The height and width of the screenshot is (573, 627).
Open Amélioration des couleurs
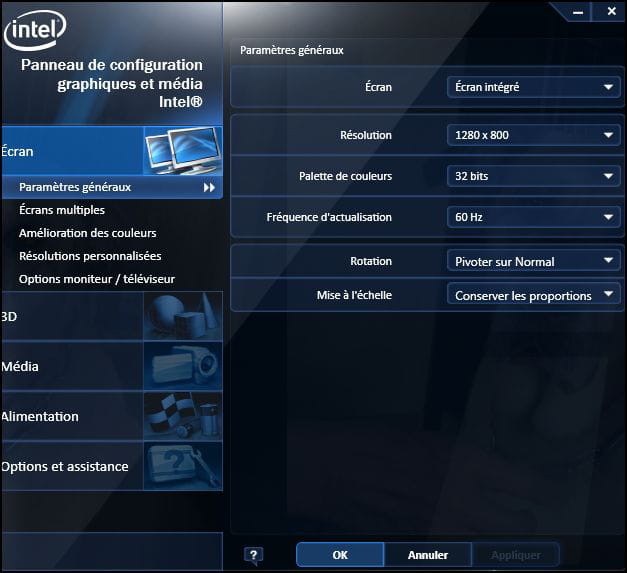88,233
